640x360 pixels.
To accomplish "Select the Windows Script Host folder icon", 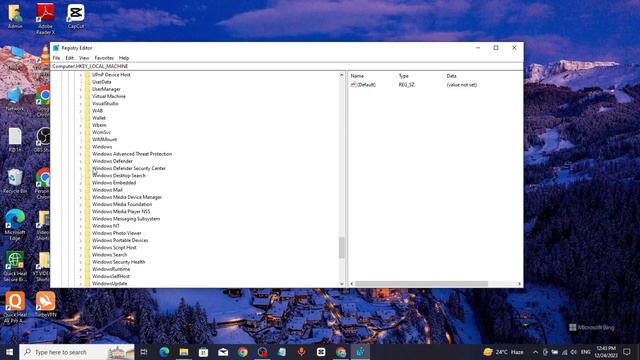I will [x=87, y=247].
